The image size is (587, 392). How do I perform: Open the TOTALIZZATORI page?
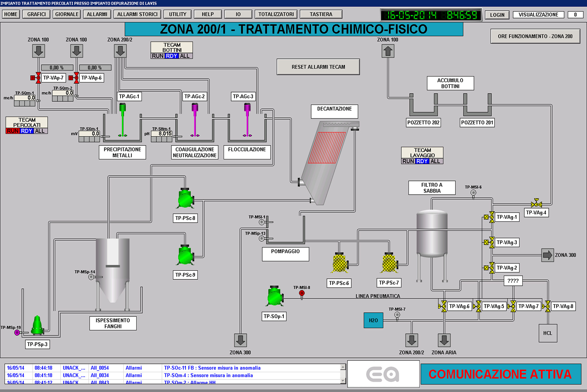(276, 14)
